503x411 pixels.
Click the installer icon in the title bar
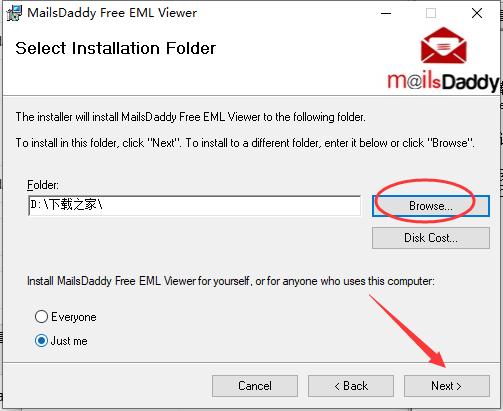(14, 13)
